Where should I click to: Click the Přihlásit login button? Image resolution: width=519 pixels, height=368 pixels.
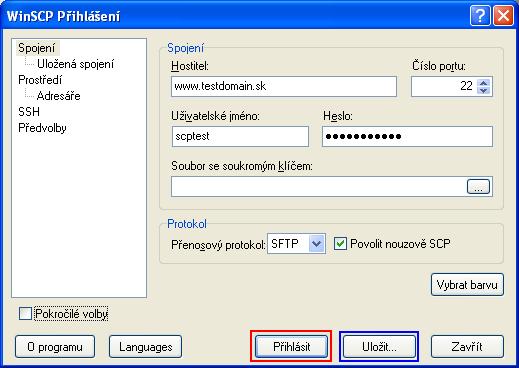click(x=291, y=347)
